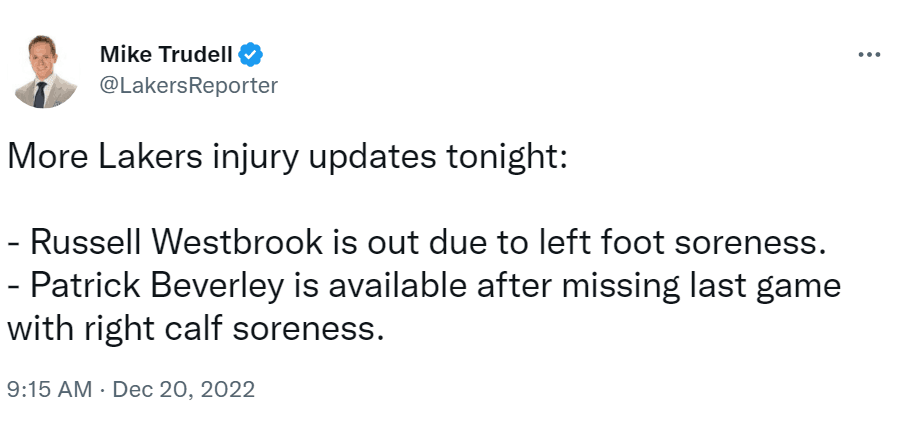Click the dot separator between time and date
The height and width of the screenshot is (430, 897).
click(x=102, y=390)
